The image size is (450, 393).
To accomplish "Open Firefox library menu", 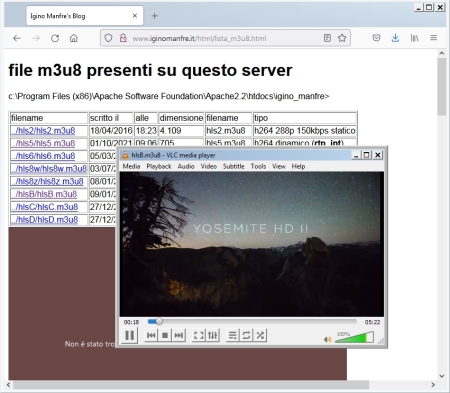I will [x=414, y=38].
